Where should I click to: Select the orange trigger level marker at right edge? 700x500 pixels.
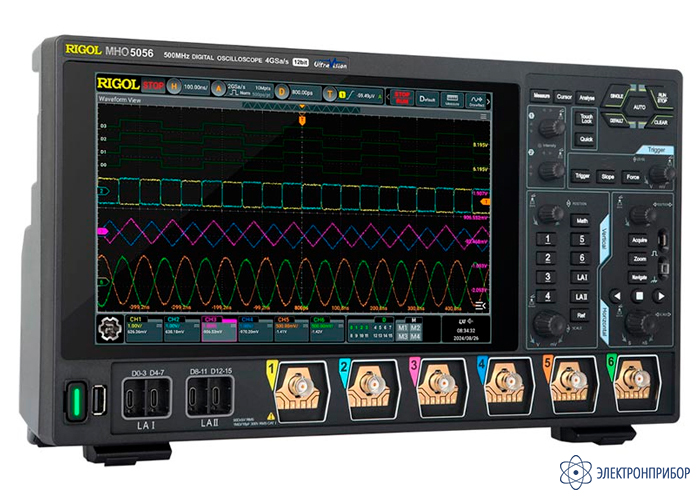[x=485, y=202]
